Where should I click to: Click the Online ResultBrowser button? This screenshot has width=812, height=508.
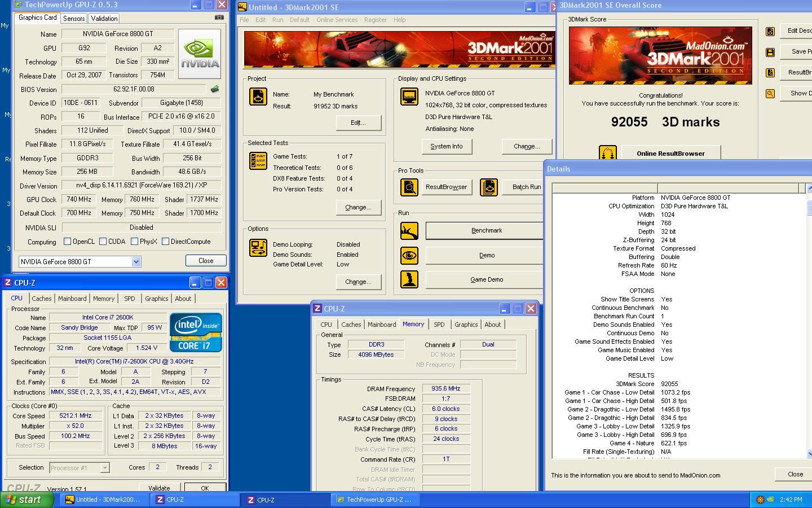[x=670, y=154]
